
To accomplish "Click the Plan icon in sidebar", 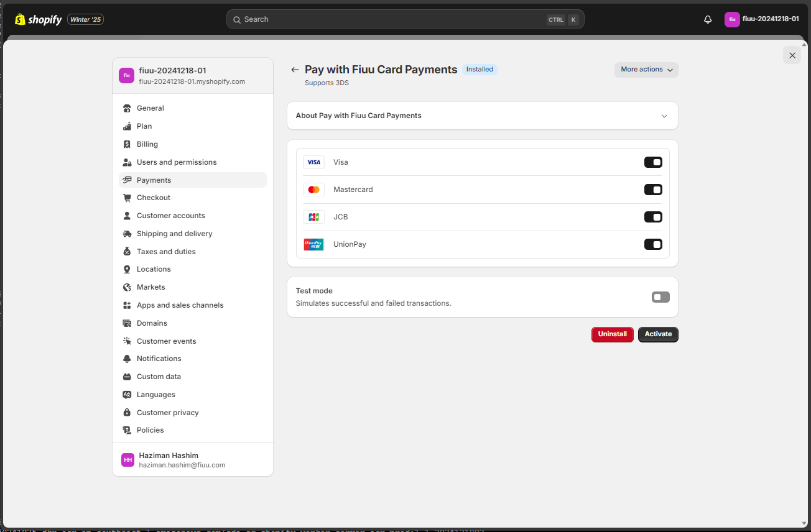I will [127, 126].
